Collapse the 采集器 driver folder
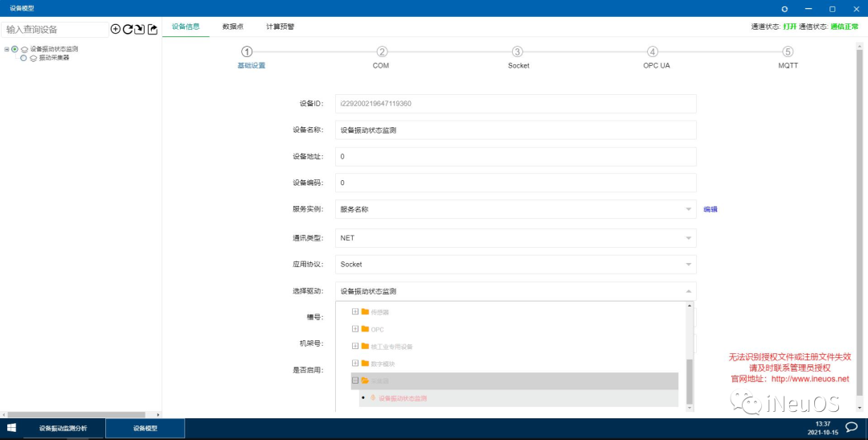 click(355, 380)
